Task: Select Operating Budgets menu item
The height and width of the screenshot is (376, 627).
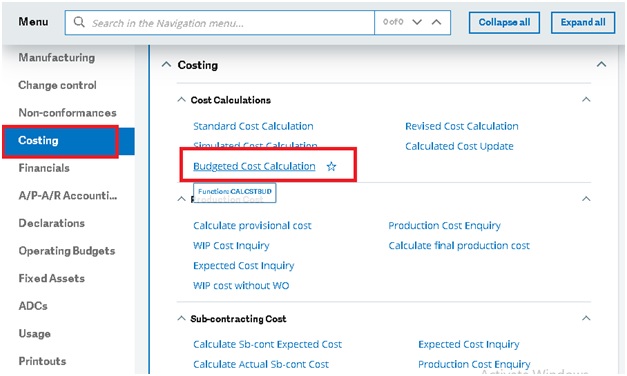Action: [67, 251]
